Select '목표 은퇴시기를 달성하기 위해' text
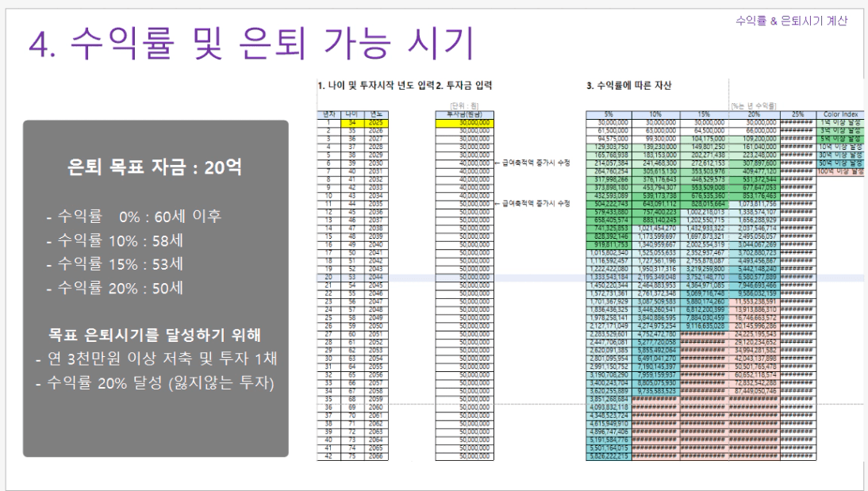 (155, 335)
